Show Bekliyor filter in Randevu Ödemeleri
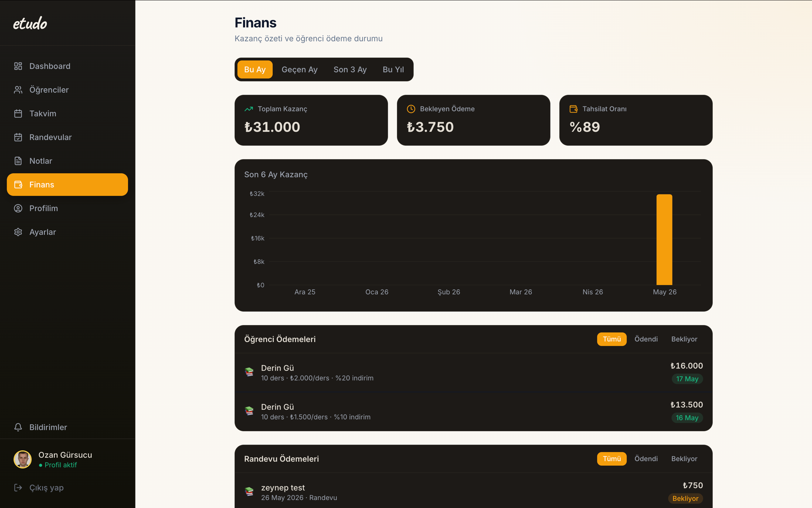The image size is (812, 508). click(684, 458)
